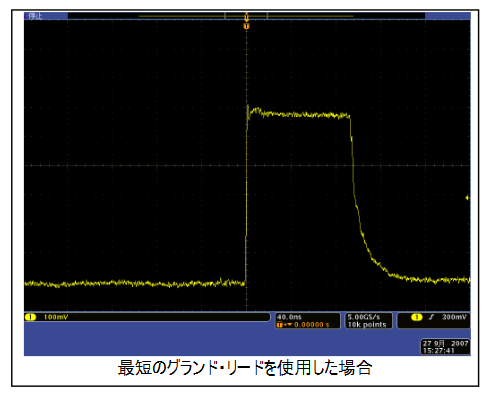The image size is (492, 394).
Task: Click the 停止 acquisition status indicator
Action: coord(35,16)
